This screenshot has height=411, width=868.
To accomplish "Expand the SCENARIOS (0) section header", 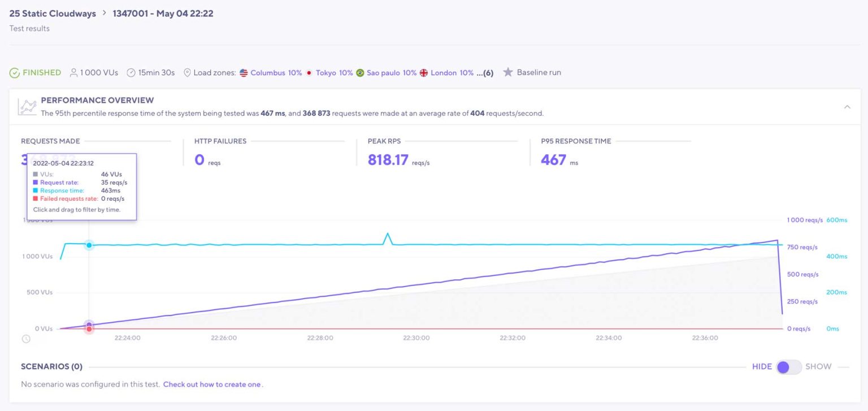I will coord(51,366).
